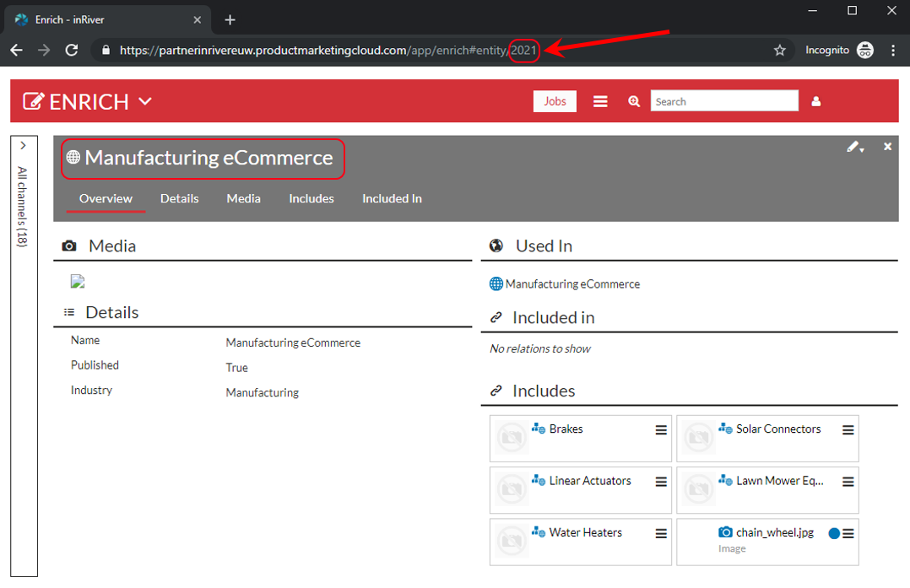Open the chain_wheel.jpg card menu

848,533
